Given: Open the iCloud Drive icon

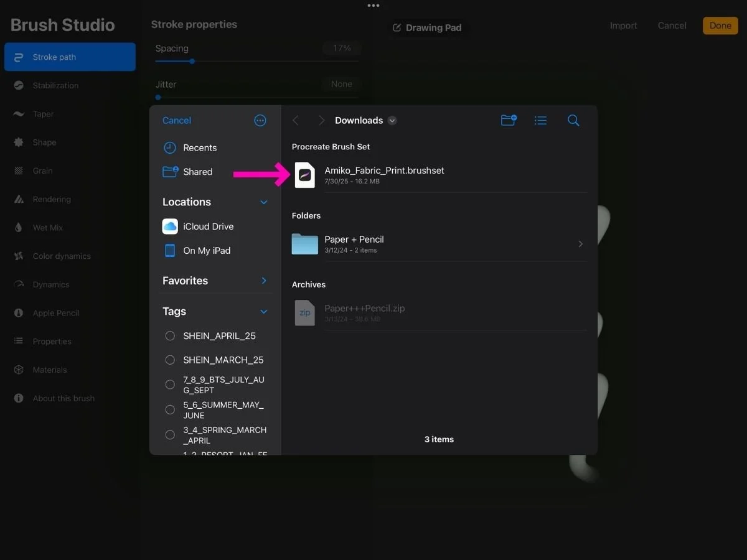Looking at the screenshot, I should [x=170, y=226].
